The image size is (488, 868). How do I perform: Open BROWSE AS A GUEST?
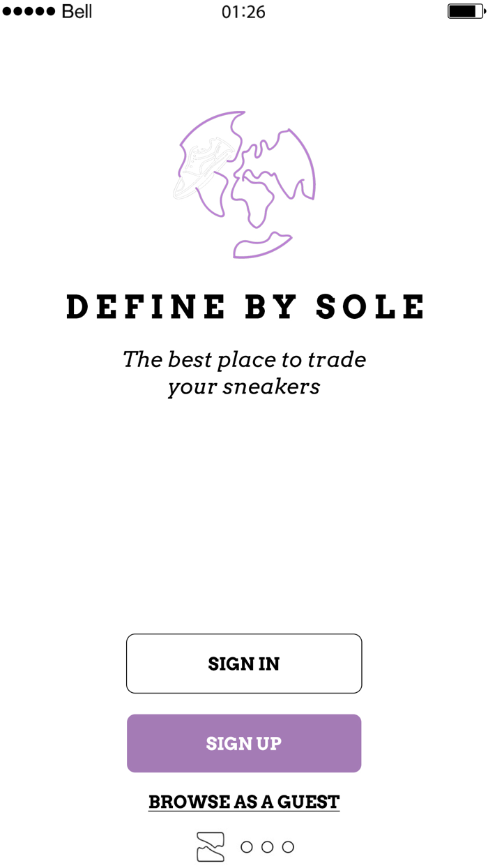pyautogui.click(x=244, y=802)
